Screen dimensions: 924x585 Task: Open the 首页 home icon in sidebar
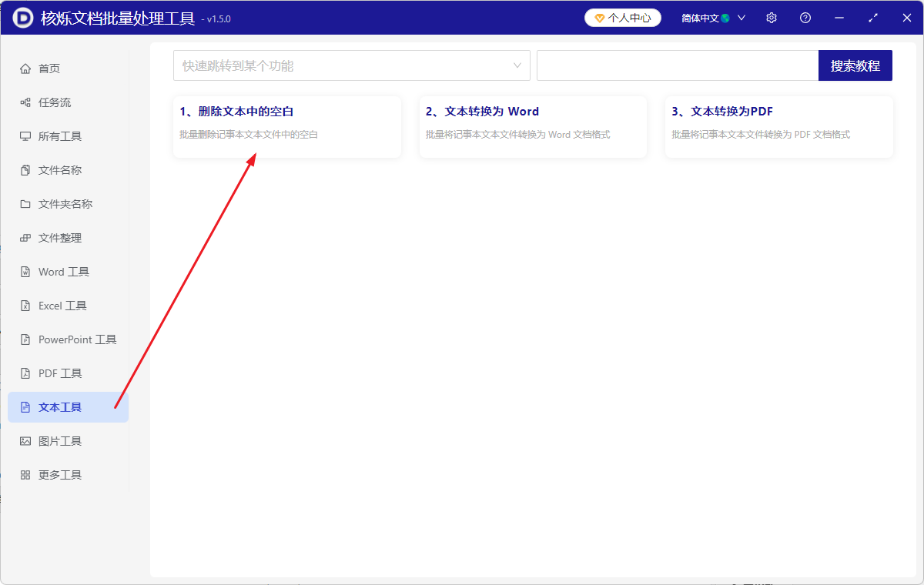[x=25, y=68]
